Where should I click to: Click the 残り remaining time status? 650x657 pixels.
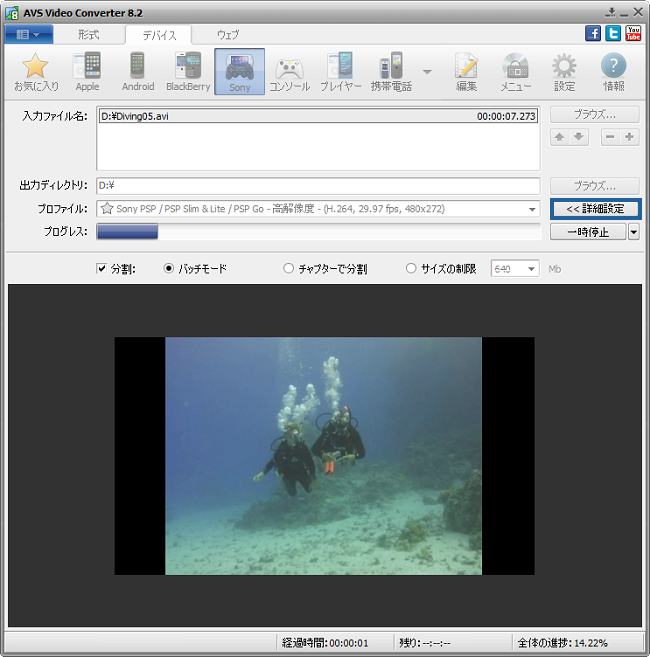click(x=425, y=643)
